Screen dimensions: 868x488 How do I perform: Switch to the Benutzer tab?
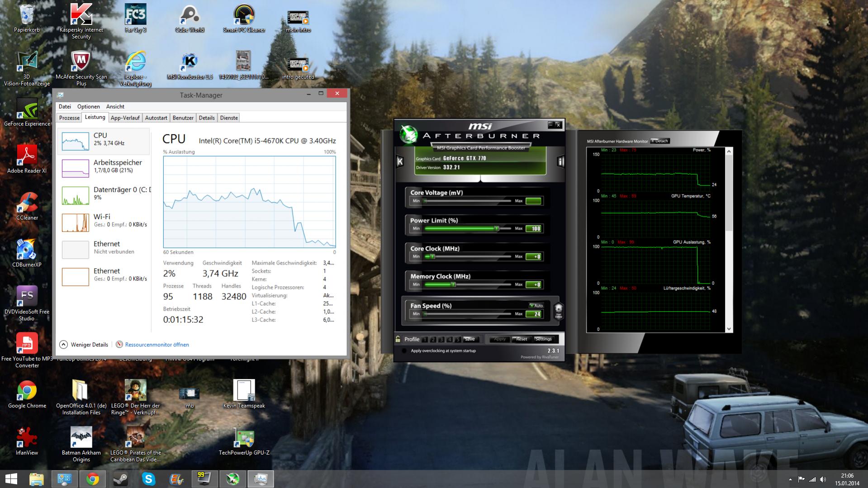click(183, 118)
